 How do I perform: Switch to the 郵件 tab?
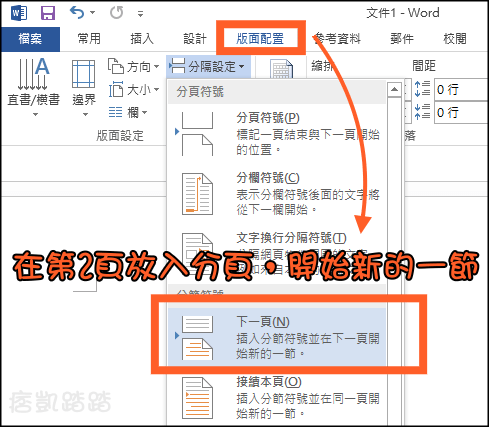402,39
